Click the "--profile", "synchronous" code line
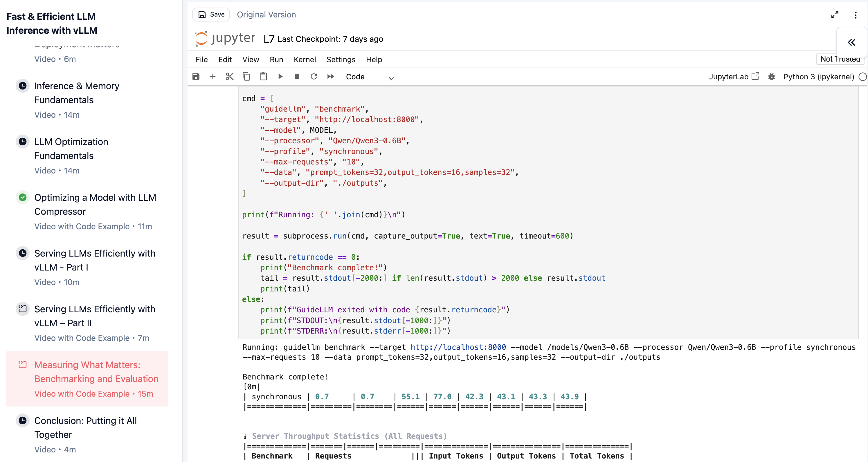868x462 pixels. (321, 151)
